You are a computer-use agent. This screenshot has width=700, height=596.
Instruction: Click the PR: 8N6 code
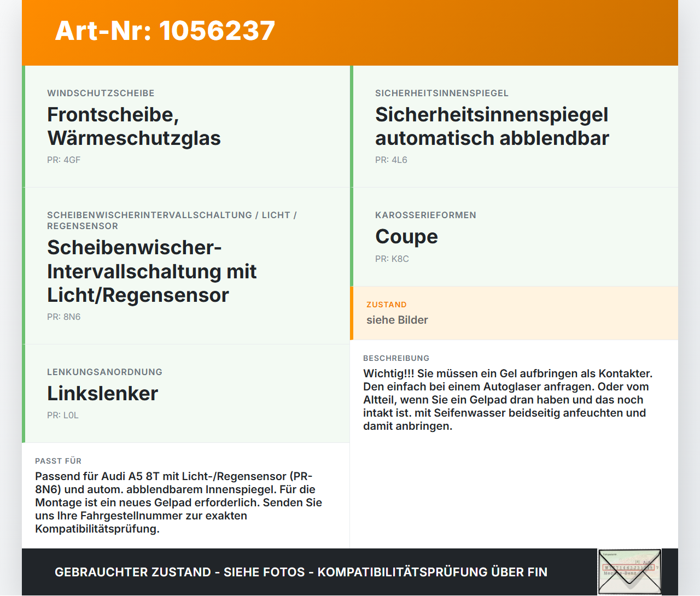coord(63,317)
